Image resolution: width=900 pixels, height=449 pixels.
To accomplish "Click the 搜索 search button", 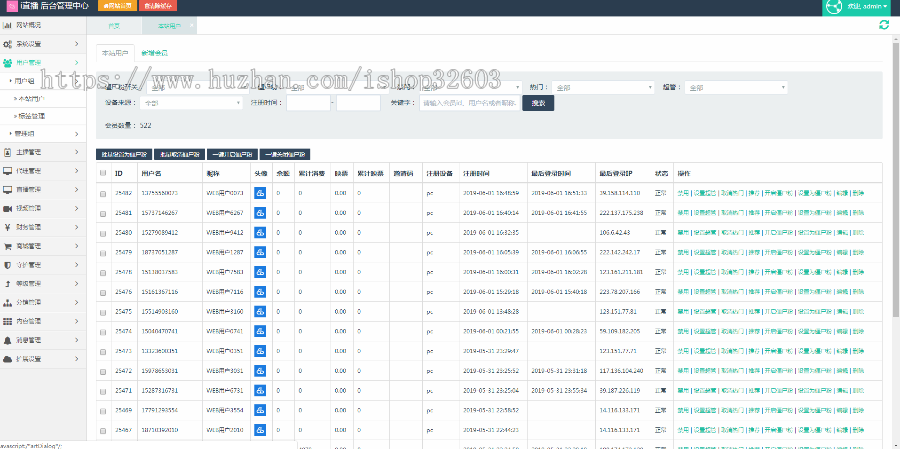I will click(x=538, y=102).
